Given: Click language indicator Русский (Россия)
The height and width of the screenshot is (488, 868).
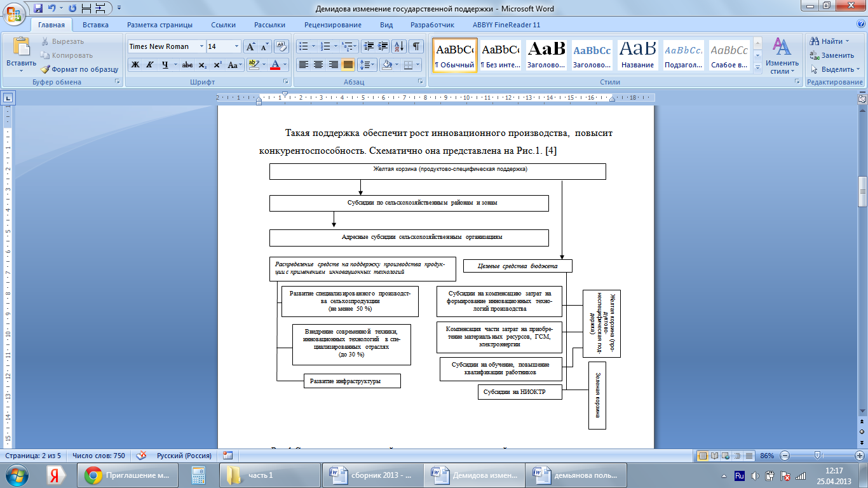Looking at the screenshot, I should (x=184, y=456).
